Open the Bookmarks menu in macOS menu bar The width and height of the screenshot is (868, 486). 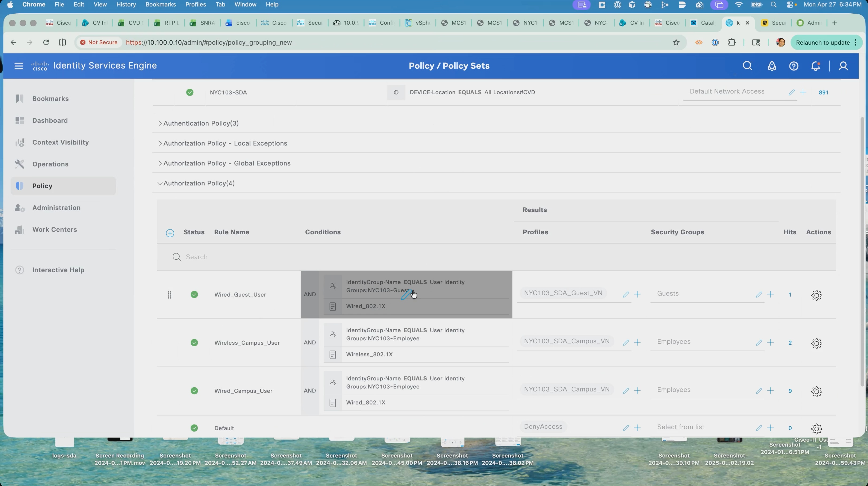click(x=160, y=4)
